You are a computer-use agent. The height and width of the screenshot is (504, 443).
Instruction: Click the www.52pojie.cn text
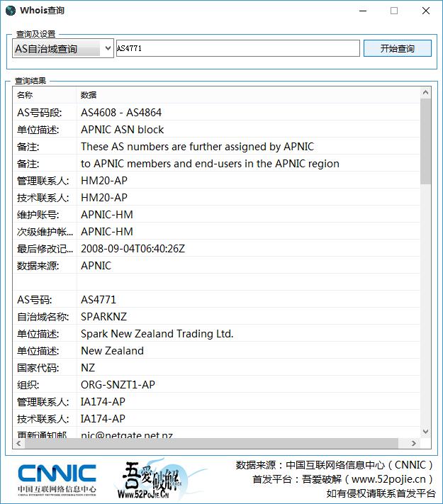pyautogui.click(x=388, y=479)
